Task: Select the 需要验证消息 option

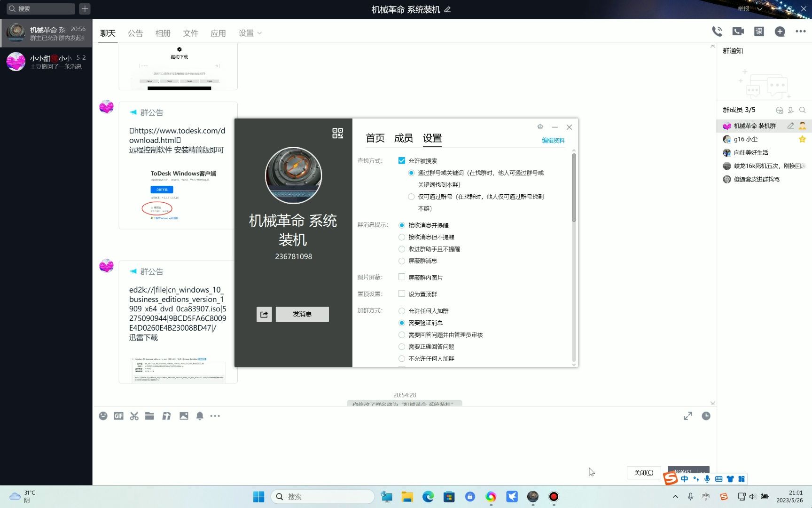Action: (402, 323)
